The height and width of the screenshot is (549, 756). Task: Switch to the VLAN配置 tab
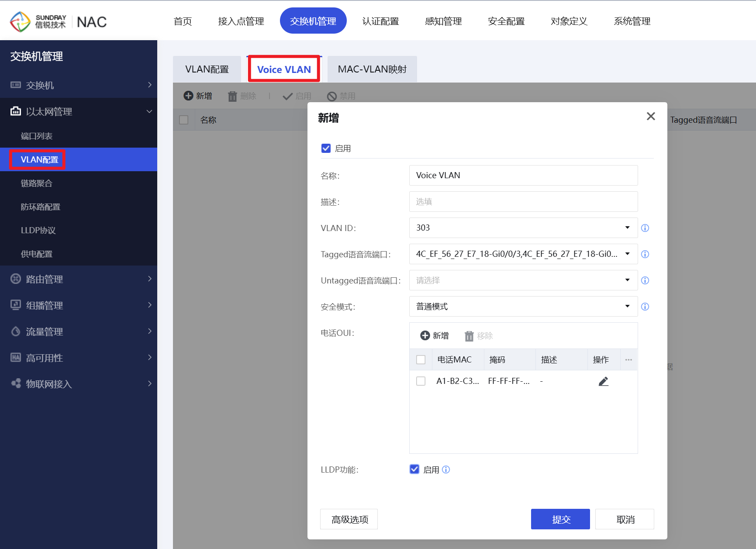pos(207,69)
